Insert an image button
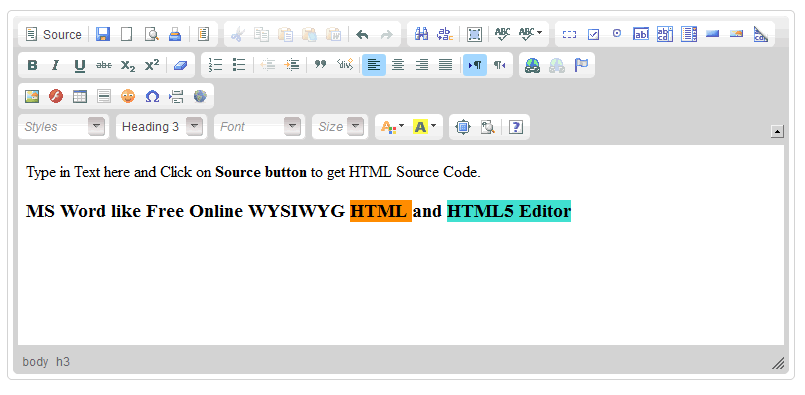This screenshot has height=395, width=805. [x=736, y=34]
